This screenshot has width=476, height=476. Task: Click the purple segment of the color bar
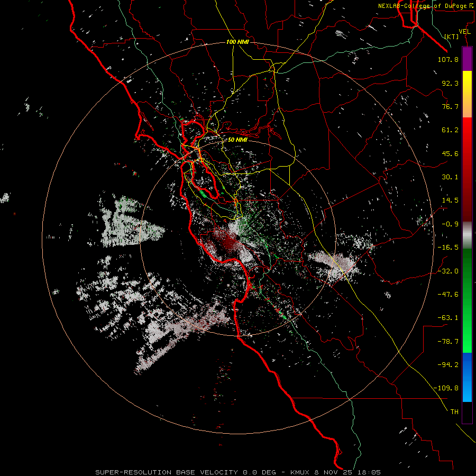point(467,59)
